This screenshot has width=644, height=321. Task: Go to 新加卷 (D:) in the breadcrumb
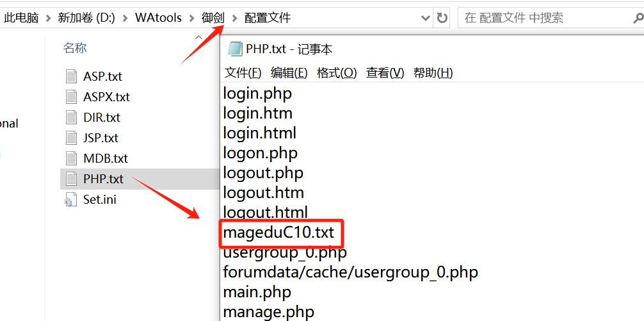click(x=86, y=18)
